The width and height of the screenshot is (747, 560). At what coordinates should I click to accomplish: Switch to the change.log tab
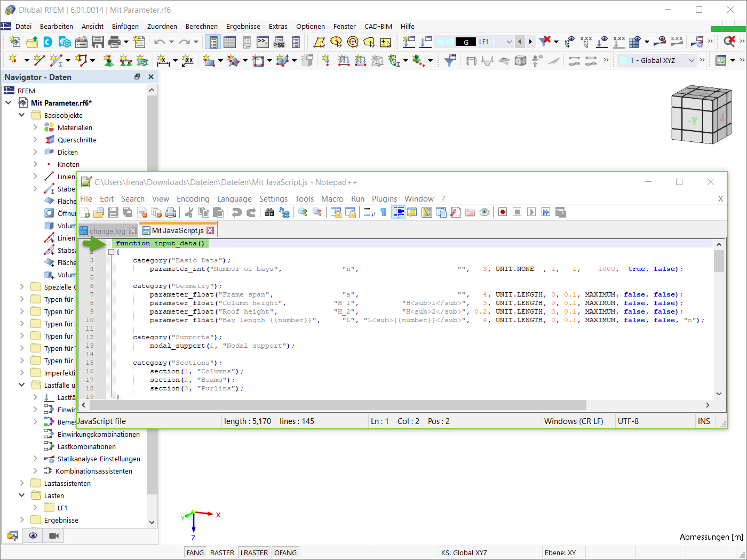tap(107, 230)
